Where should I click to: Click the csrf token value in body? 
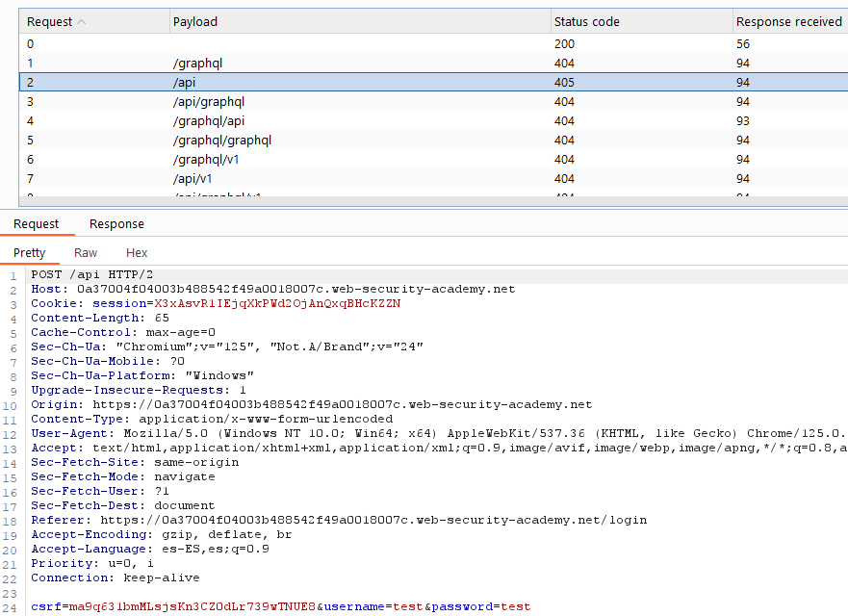point(192,606)
